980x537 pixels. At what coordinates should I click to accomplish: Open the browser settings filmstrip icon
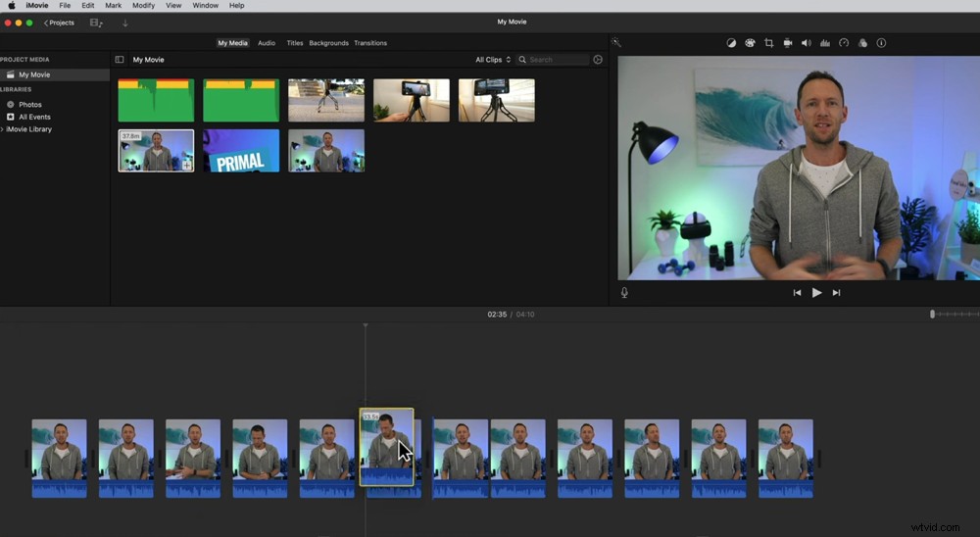pos(598,60)
